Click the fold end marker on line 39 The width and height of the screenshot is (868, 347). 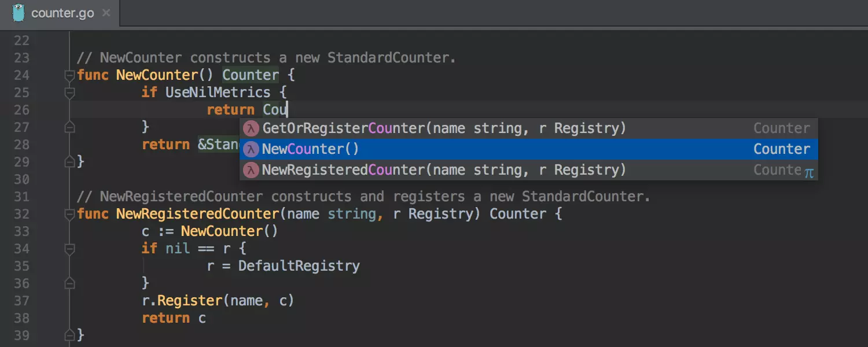click(70, 335)
